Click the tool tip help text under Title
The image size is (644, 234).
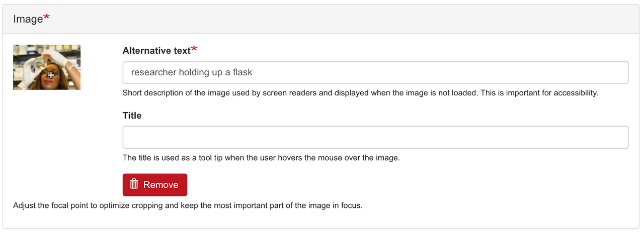(x=261, y=158)
